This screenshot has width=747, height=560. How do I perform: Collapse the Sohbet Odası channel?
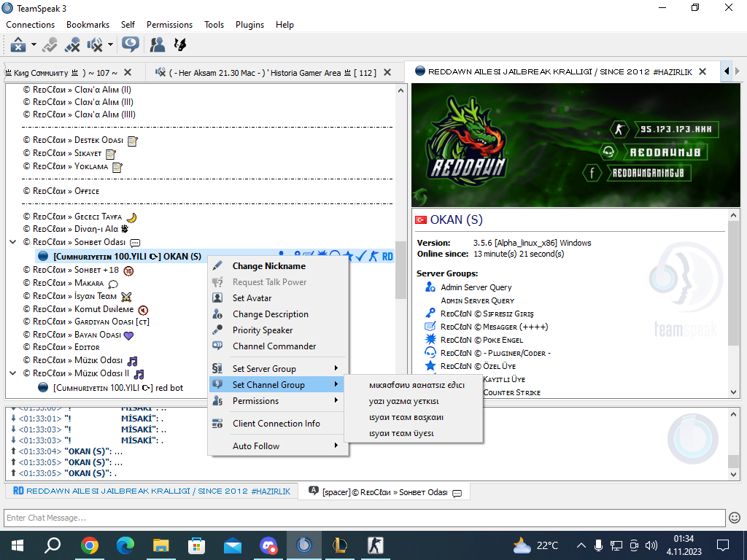(x=13, y=242)
